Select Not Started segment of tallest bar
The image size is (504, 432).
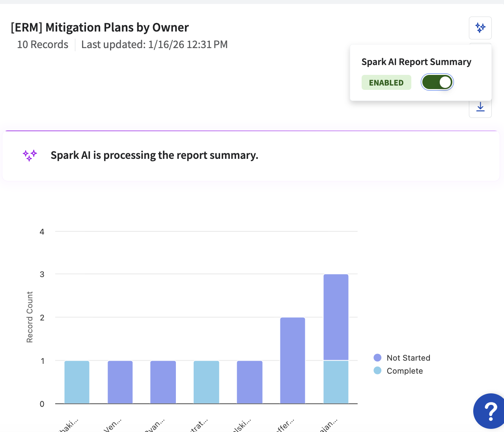(x=336, y=317)
